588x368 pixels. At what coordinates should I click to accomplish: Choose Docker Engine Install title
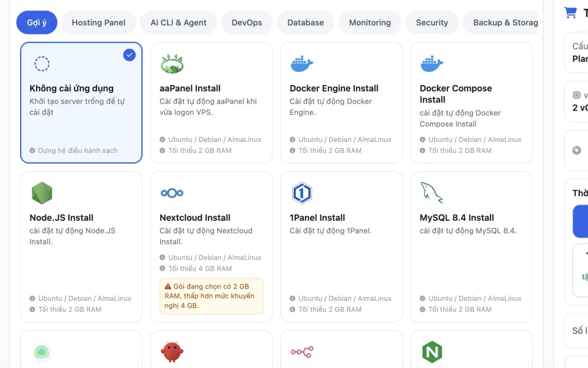coord(334,88)
